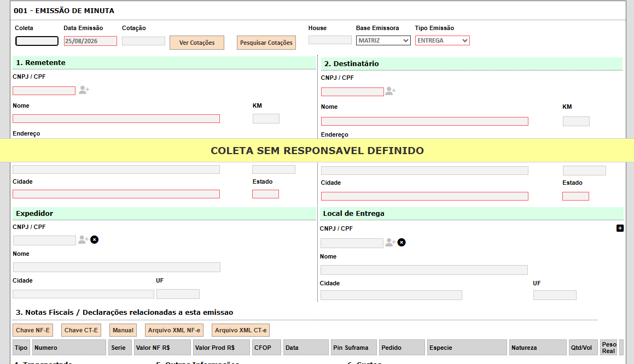Click add-person icon in Expedidor section
This screenshot has width=634, height=364.
tap(83, 240)
